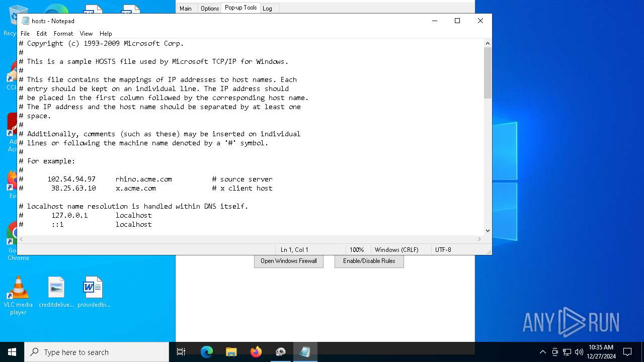The width and height of the screenshot is (644, 362).
Task: Open File Explorer from the taskbar
Action: (x=231, y=352)
